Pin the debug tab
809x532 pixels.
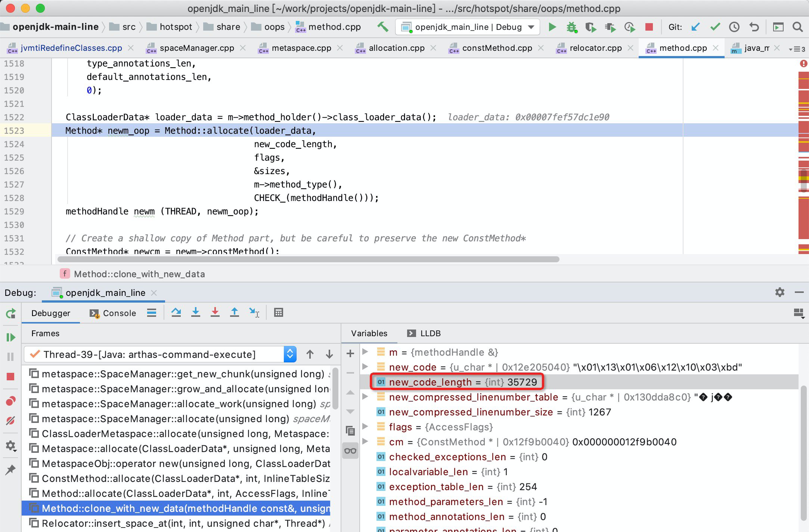(10, 470)
